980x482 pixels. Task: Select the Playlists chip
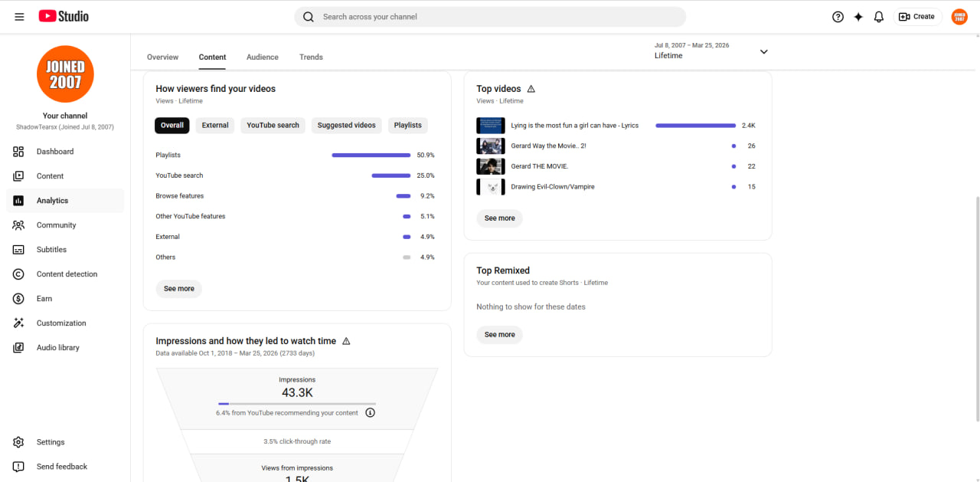408,126
